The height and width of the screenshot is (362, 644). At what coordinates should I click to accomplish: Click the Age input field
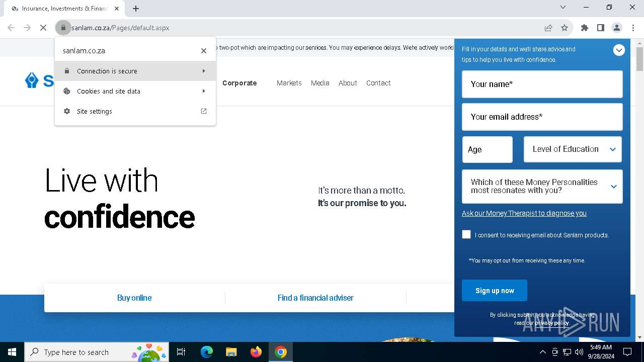[x=488, y=149]
